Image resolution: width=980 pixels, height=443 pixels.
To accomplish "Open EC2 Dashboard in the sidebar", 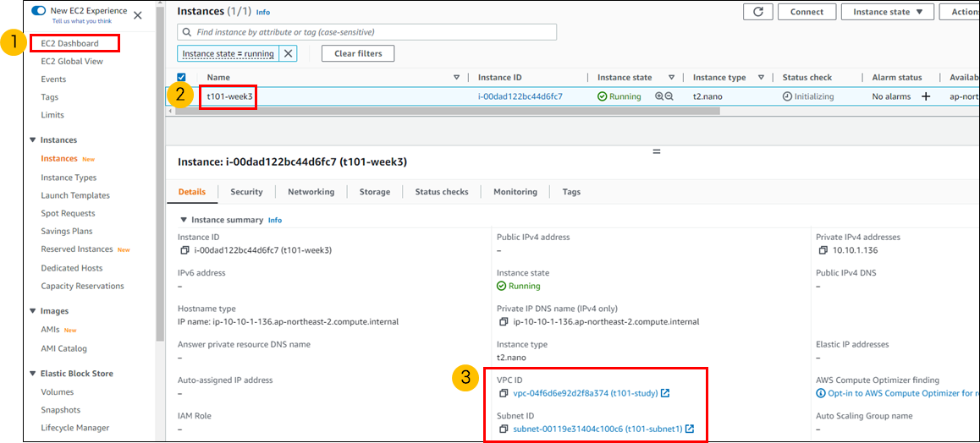I will tap(69, 43).
